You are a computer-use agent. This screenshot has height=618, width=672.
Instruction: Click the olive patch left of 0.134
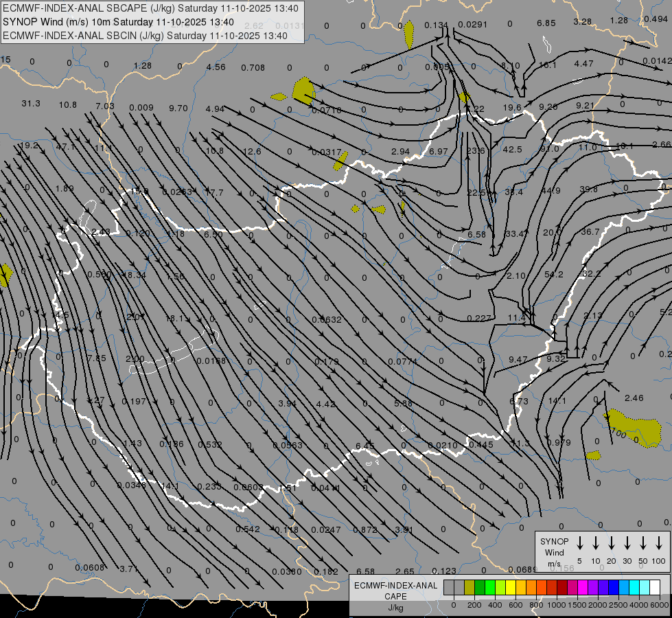point(409,34)
